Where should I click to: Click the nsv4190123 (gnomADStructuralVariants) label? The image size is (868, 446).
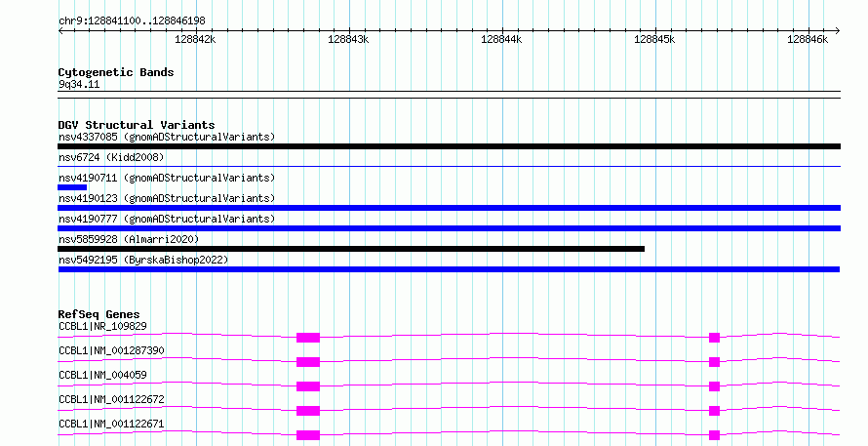tap(167, 198)
